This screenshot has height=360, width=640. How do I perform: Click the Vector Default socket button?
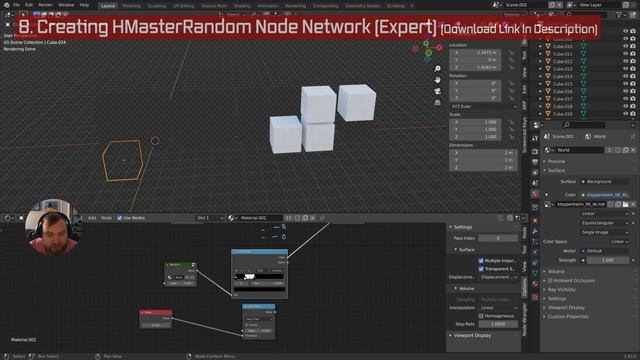click(605, 251)
